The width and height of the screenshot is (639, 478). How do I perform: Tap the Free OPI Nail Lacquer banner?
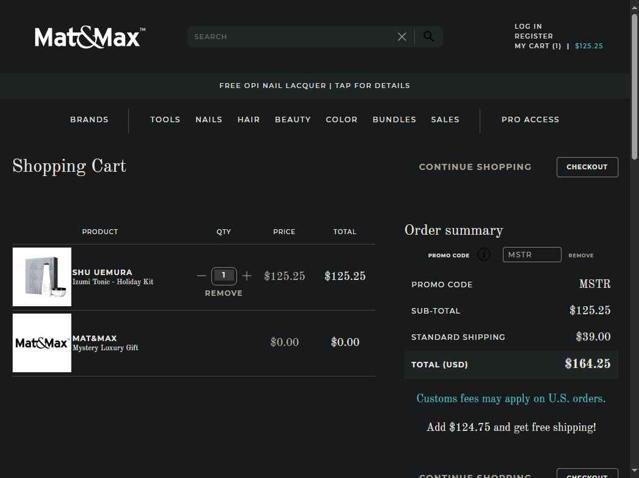[x=315, y=86]
